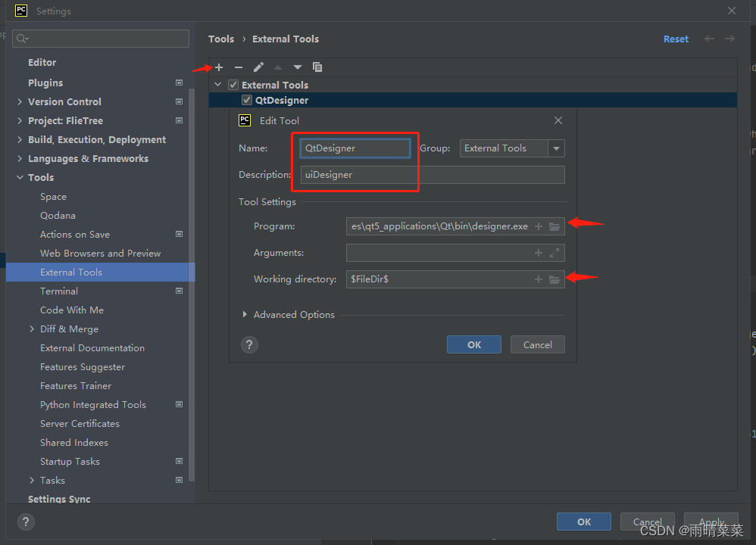Screen dimensions: 756x545
Task: Expand Languages & Frameworks
Action: (x=20, y=158)
